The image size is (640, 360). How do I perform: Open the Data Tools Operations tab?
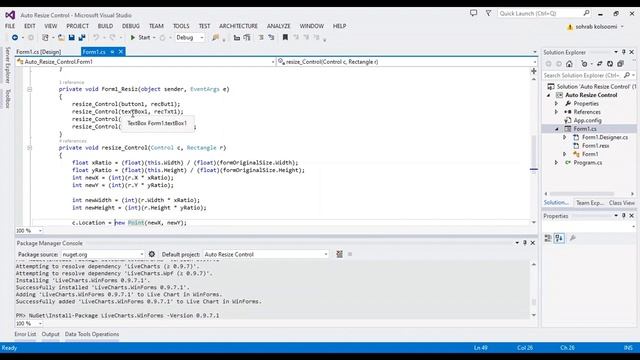click(x=92, y=334)
